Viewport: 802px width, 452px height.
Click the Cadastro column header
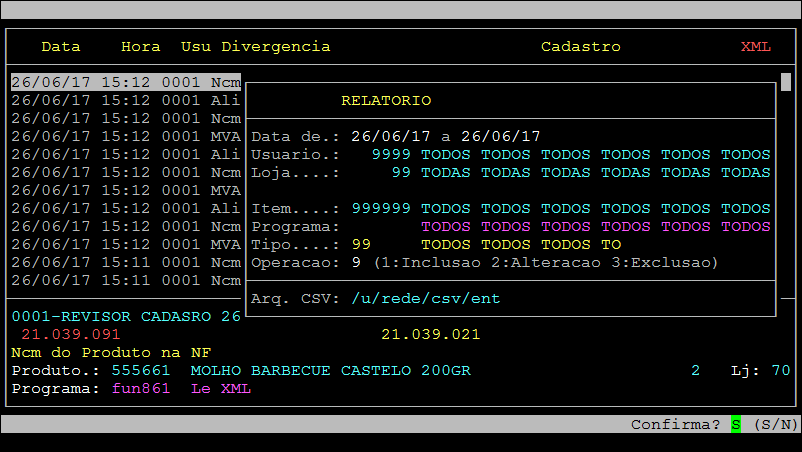[580, 47]
